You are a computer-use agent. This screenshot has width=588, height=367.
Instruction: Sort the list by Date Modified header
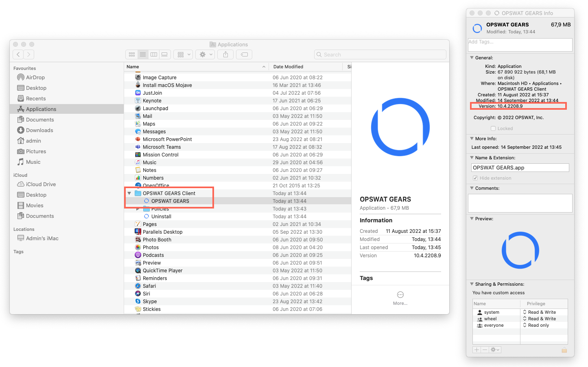pyautogui.click(x=305, y=67)
